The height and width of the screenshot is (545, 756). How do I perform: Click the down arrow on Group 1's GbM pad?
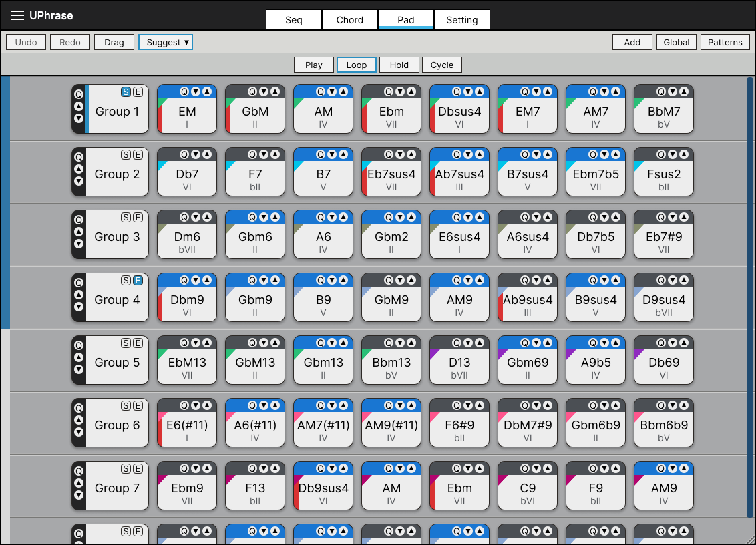(264, 92)
